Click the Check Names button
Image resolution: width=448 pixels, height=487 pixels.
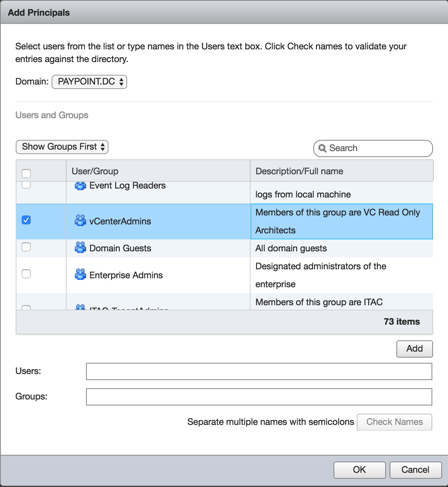[394, 422]
